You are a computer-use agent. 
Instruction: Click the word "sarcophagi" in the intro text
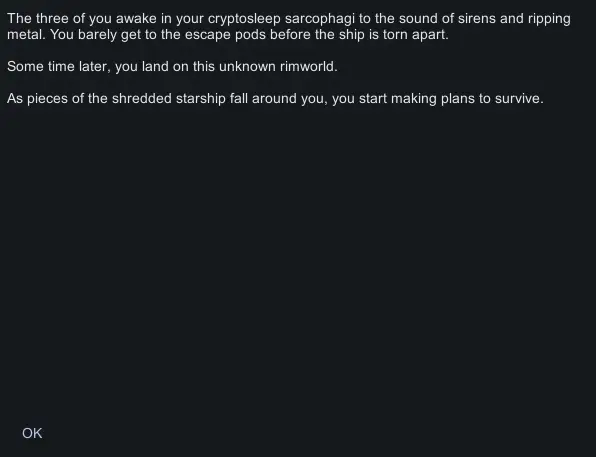tap(320, 19)
